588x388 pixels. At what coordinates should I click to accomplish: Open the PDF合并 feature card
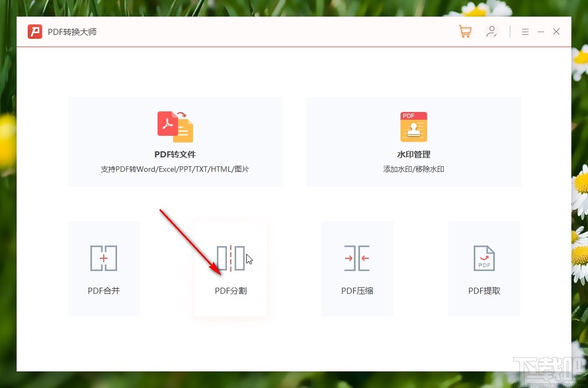pyautogui.click(x=103, y=269)
